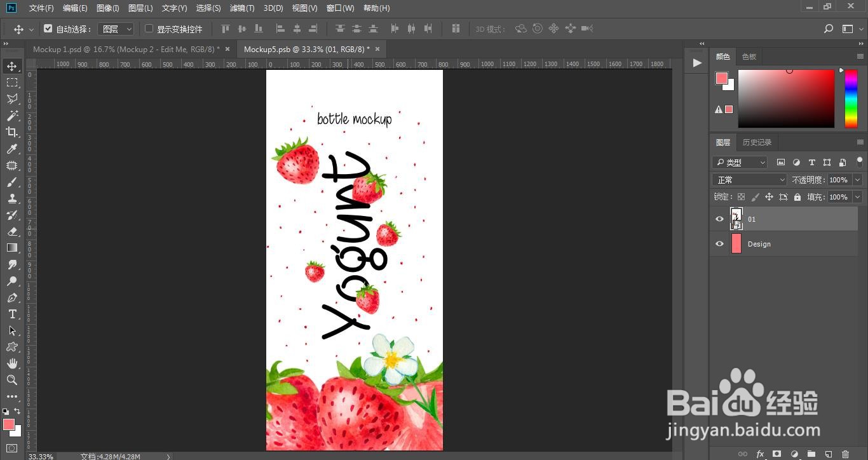Select the Design layer thumbnail
Screen dimensions: 868x460
736,244
